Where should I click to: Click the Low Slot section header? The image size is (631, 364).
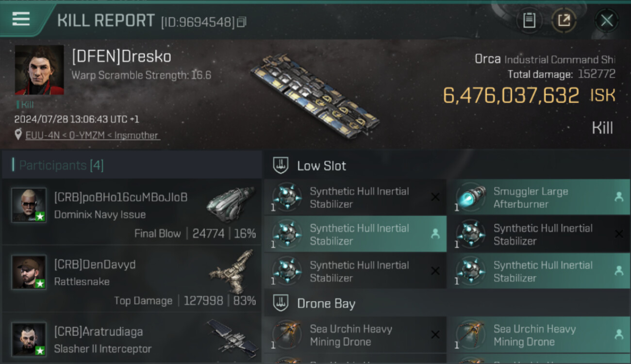321,166
